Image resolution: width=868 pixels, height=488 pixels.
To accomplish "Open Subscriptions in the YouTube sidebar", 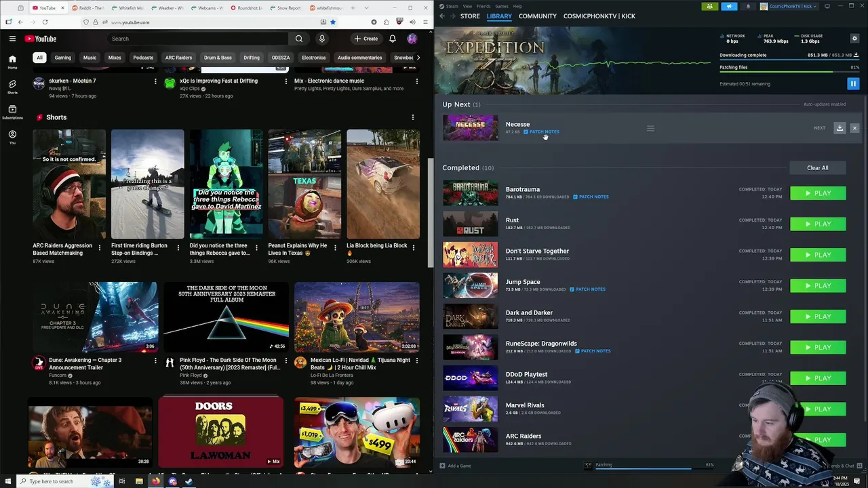I will click(x=12, y=112).
